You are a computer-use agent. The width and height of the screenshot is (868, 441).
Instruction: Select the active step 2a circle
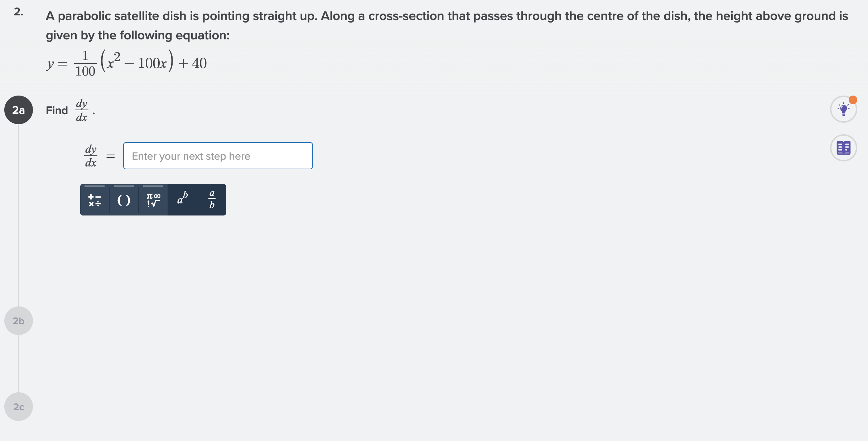(18, 110)
